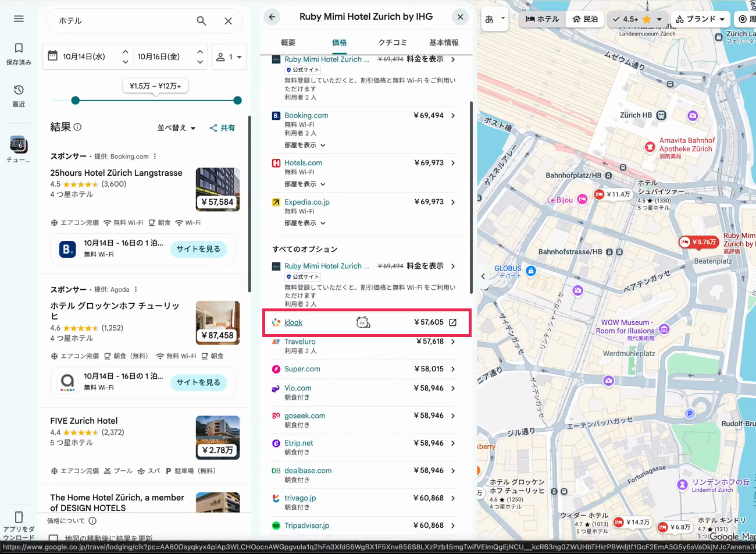Viewport: 756px width, 554px height.
Task: Click the search magnifier icon
Action: coord(201,21)
